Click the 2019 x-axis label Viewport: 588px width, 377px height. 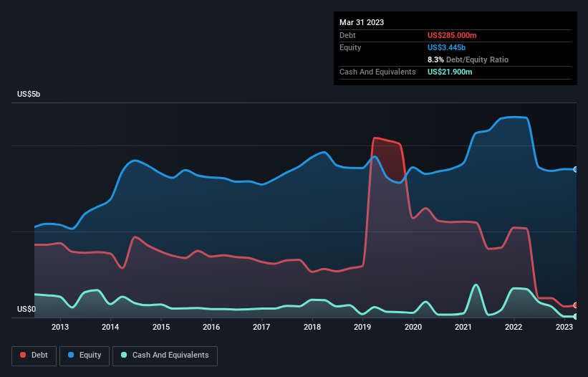pos(362,327)
